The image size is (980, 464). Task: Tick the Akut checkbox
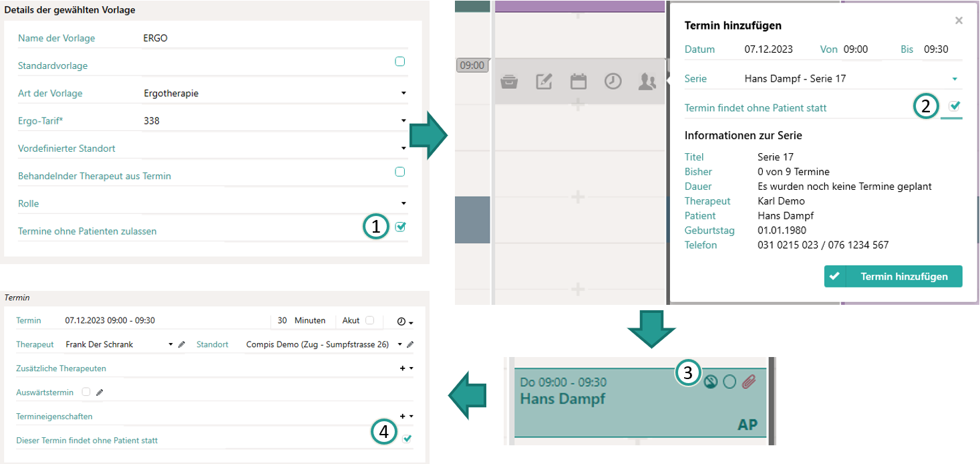369,320
